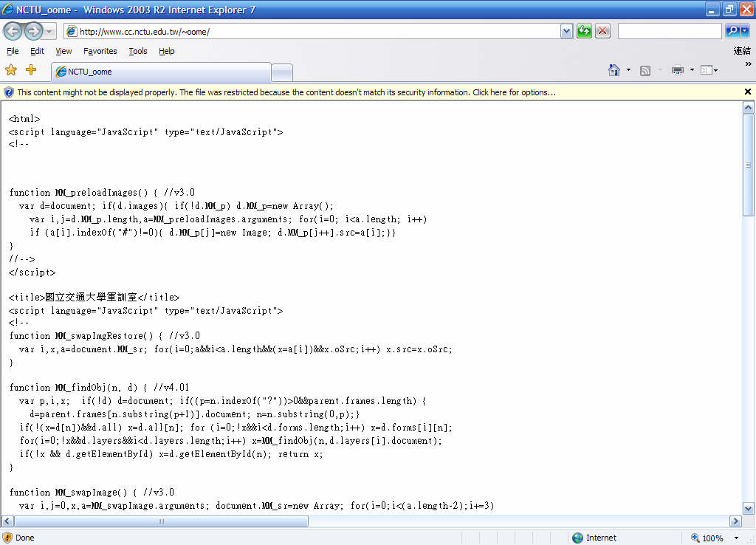Open the Tools menu
The height and width of the screenshot is (545, 756).
[x=137, y=51]
